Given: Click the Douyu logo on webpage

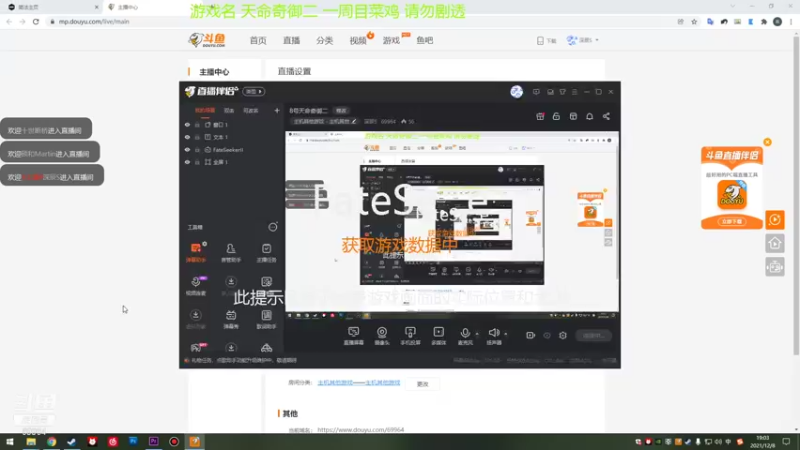Looking at the screenshot, I should (207, 40).
